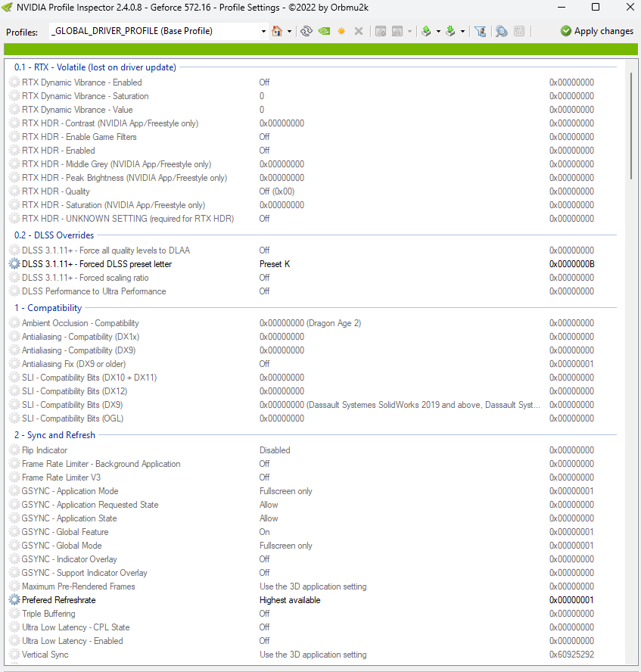The width and height of the screenshot is (641, 672).
Task: Click the 'Off (0x00)' value for RTX HDR Quality
Action: (x=277, y=191)
